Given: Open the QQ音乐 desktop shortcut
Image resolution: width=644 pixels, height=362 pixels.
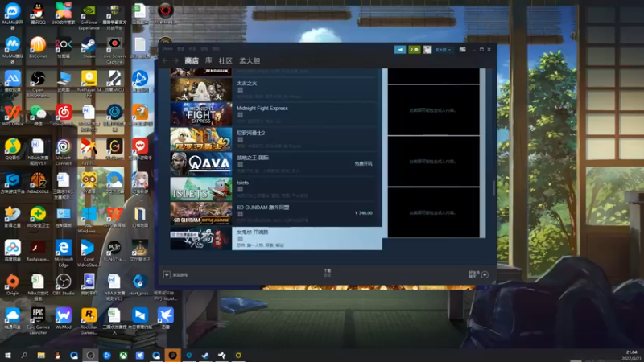Looking at the screenshot, I should (12, 149).
